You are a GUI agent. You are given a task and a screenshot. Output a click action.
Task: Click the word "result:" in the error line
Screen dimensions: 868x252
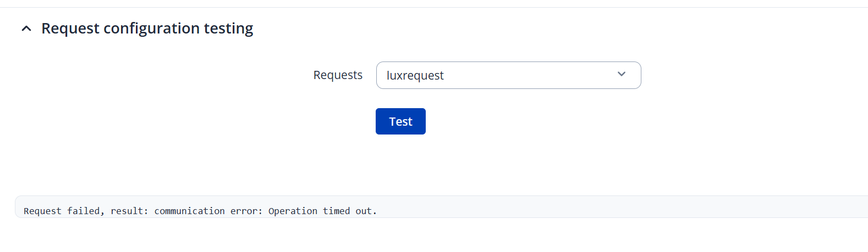[129, 211]
